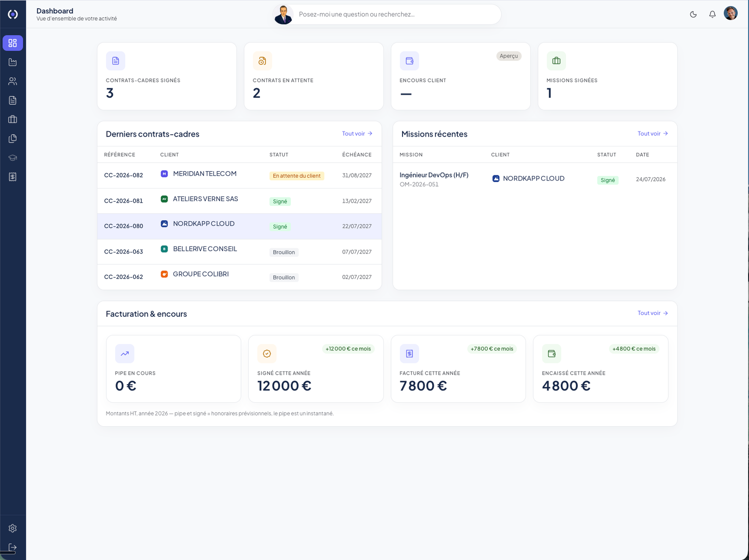
Task: Open the chart analytics icon in sidebar
Action: 13,62
